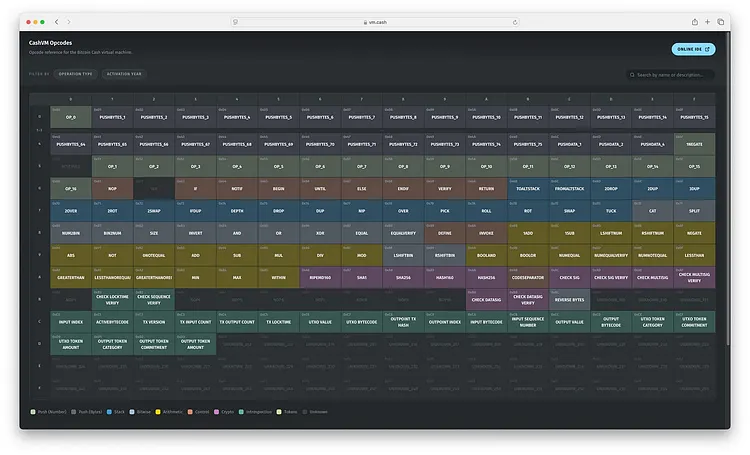The image size is (750, 455).
Task: Reload the page with the refresh icon
Action: coord(515,22)
